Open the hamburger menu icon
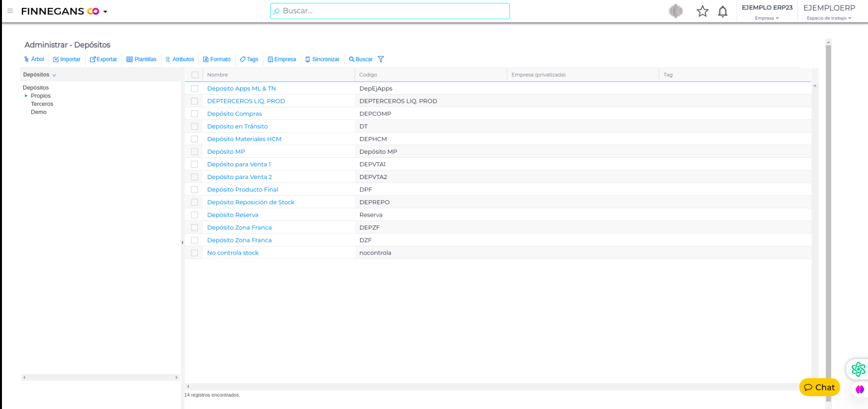The image size is (868, 409). tap(10, 11)
